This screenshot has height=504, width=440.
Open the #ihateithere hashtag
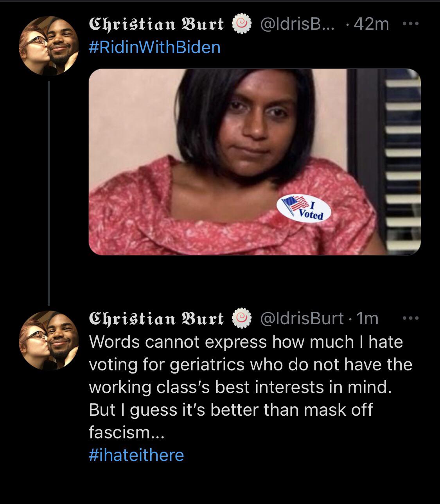(x=136, y=455)
